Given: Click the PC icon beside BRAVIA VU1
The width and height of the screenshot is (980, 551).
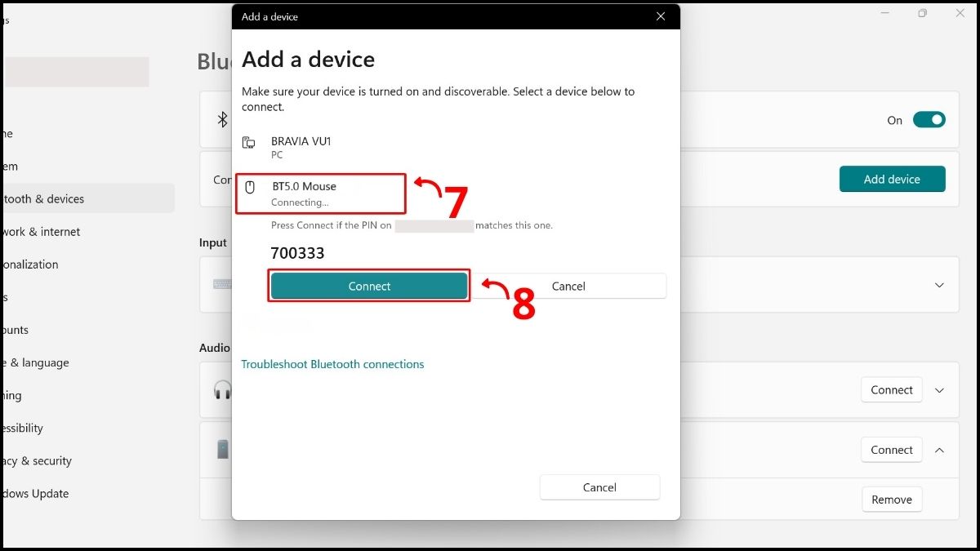Looking at the screenshot, I should click(x=249, y=143).
